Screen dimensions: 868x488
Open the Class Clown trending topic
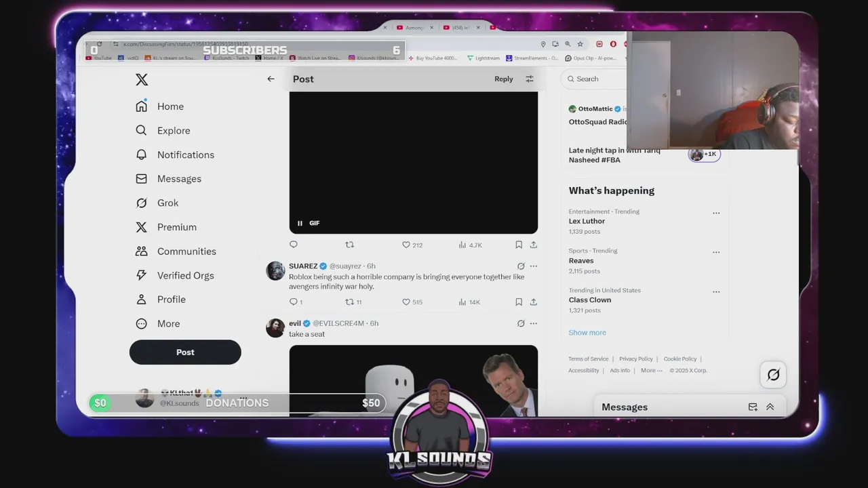tap(590, 300)
